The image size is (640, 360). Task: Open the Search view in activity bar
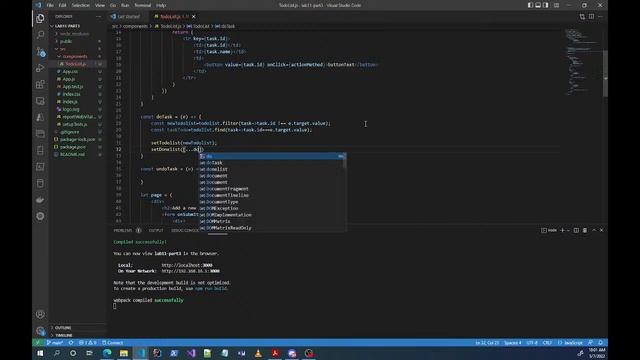click(40, 35)
